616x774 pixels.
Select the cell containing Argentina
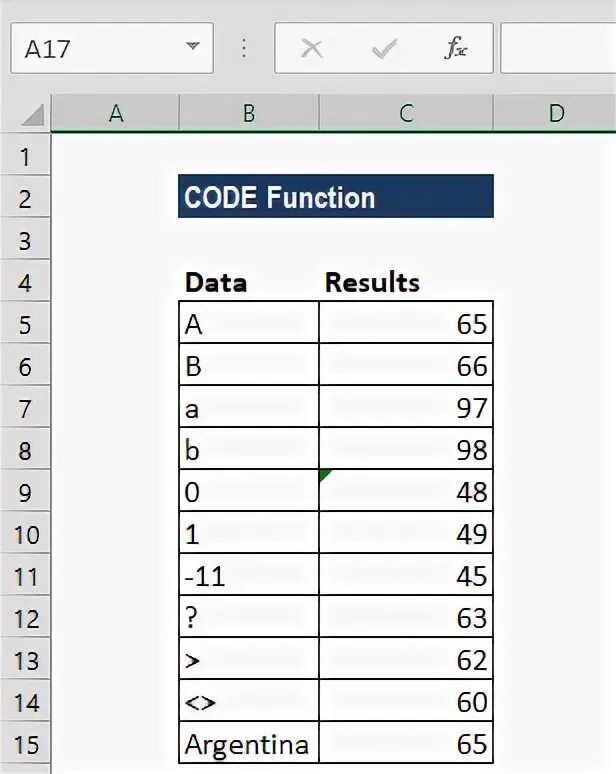point(249,745)
